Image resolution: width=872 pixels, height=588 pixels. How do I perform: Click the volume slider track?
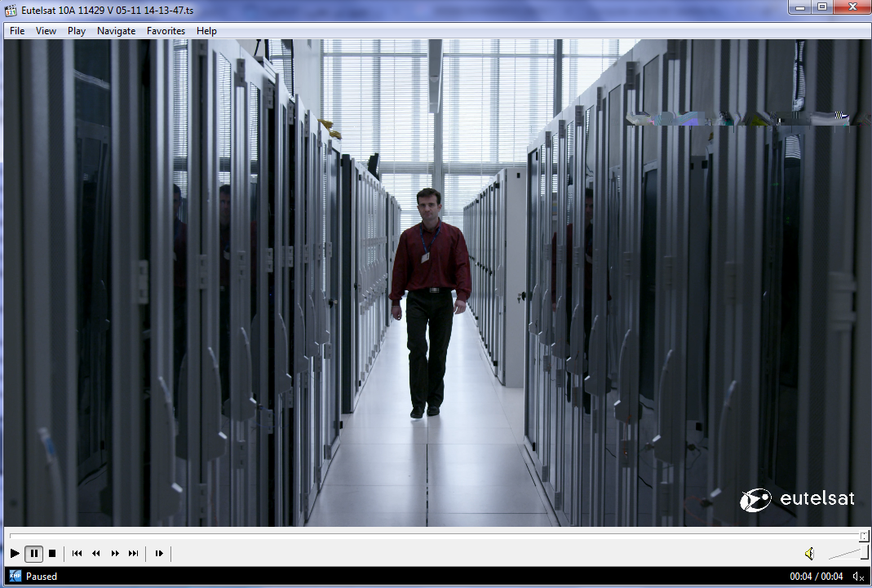point(843,554)
